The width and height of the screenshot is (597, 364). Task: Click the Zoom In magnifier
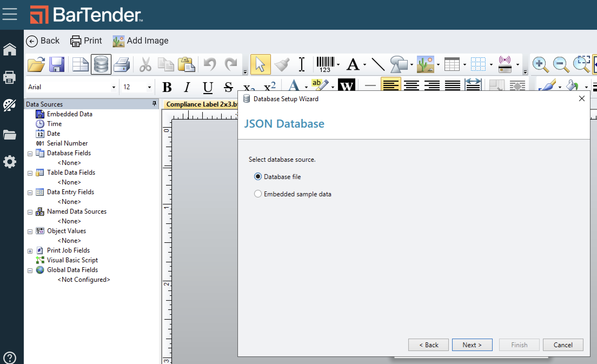tap(540, 64)
